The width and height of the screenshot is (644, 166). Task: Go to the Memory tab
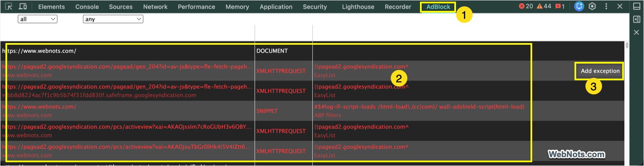(x=237, y=7)
